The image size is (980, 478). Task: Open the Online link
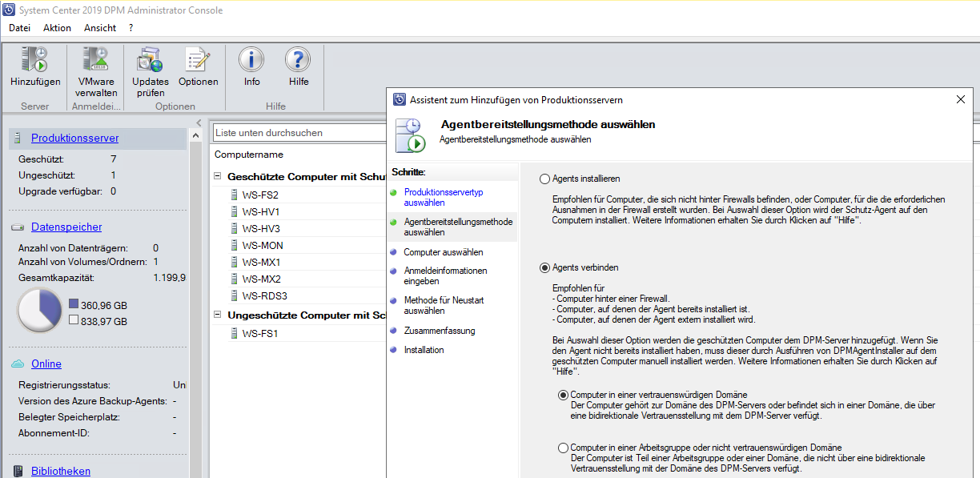[x=46, y=364]
